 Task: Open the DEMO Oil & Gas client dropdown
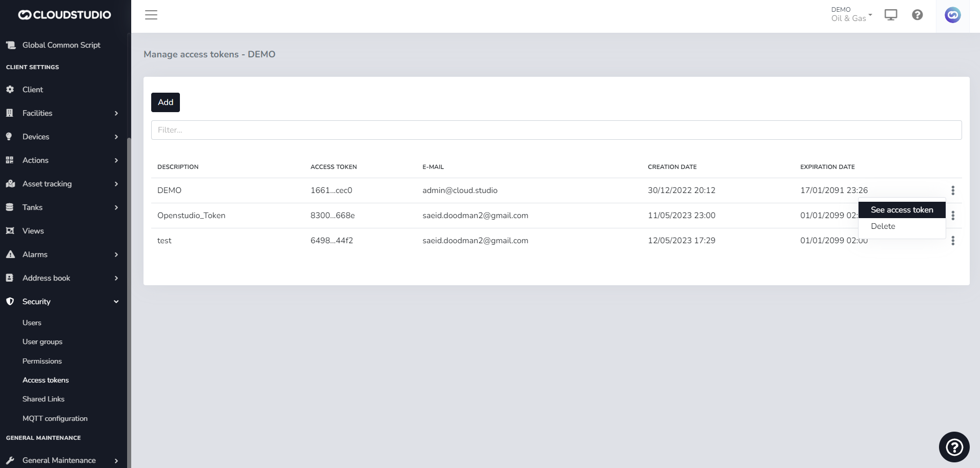pyautogui.click(x=851, y=14)
